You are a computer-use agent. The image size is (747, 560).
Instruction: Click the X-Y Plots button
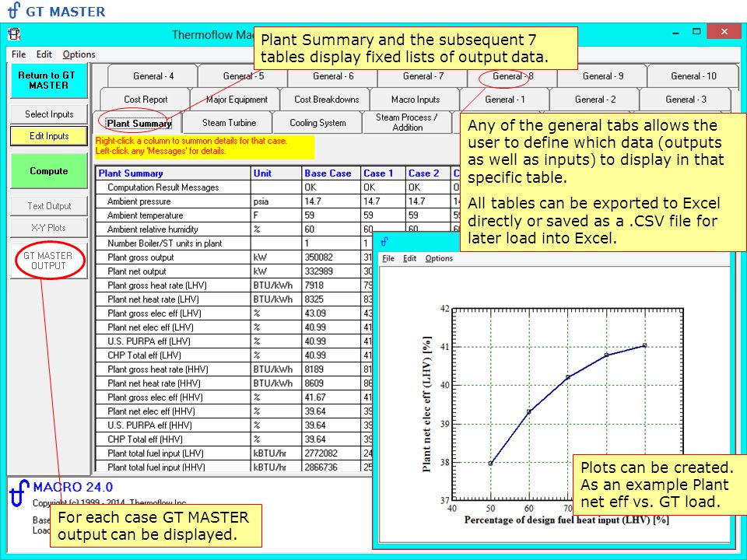(48, 228)
